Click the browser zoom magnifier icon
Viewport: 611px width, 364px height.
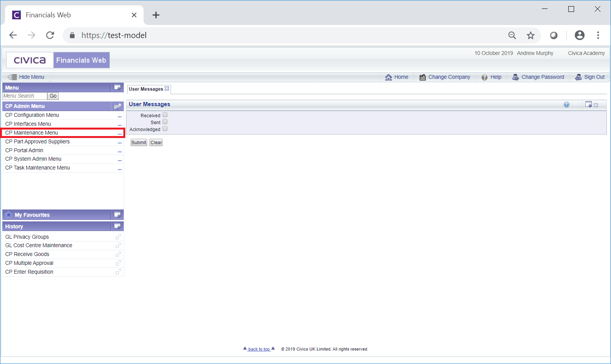tap(512, 35)
